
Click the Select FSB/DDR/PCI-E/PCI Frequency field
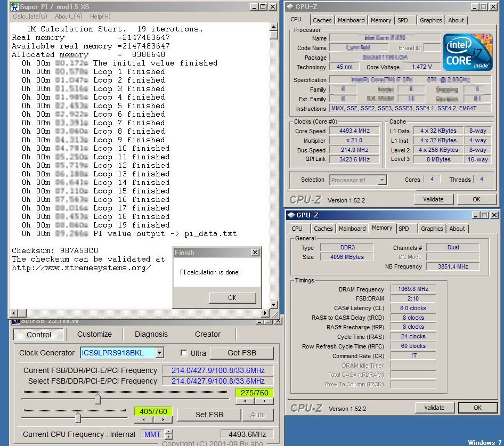(218, 381)
